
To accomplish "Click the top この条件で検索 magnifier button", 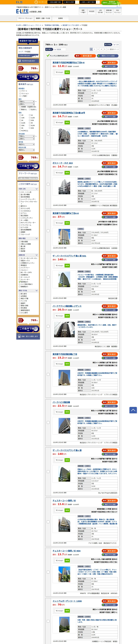I will pyautogui.click(x=28, y=77).
